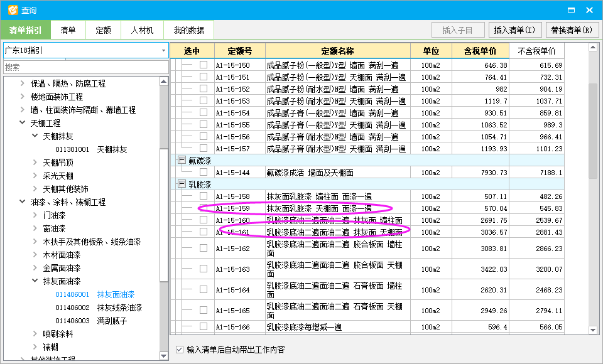Click the table scrollbar down arrow
Screen dimensions: 603x364
point(592,329)
